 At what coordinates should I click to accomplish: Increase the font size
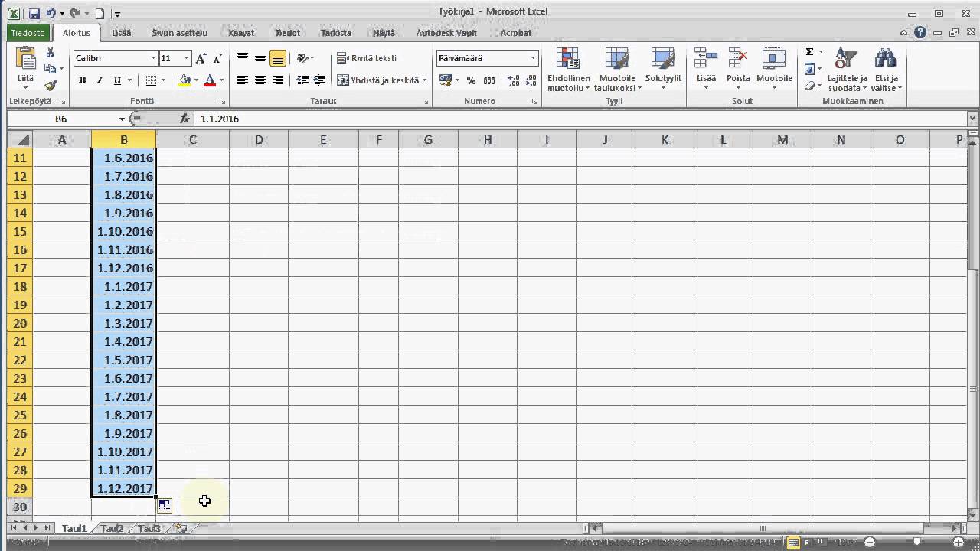click(x=201, y=58)
